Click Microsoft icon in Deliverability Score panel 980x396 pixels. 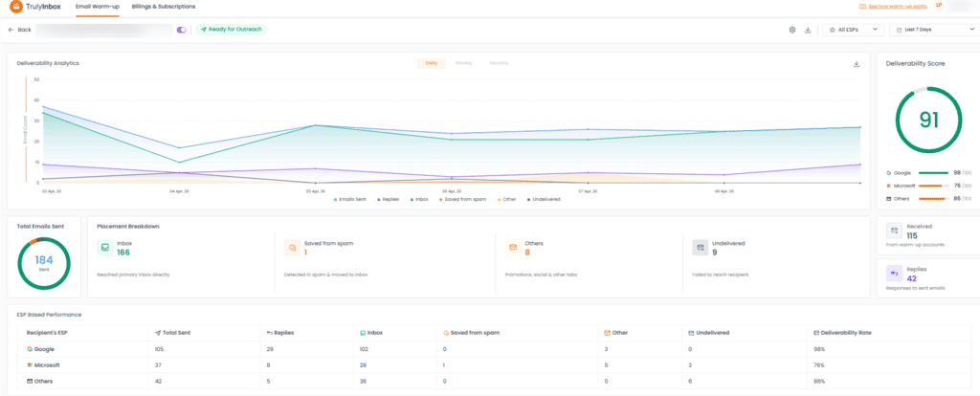pyautogui.click(x=888, y=186)
